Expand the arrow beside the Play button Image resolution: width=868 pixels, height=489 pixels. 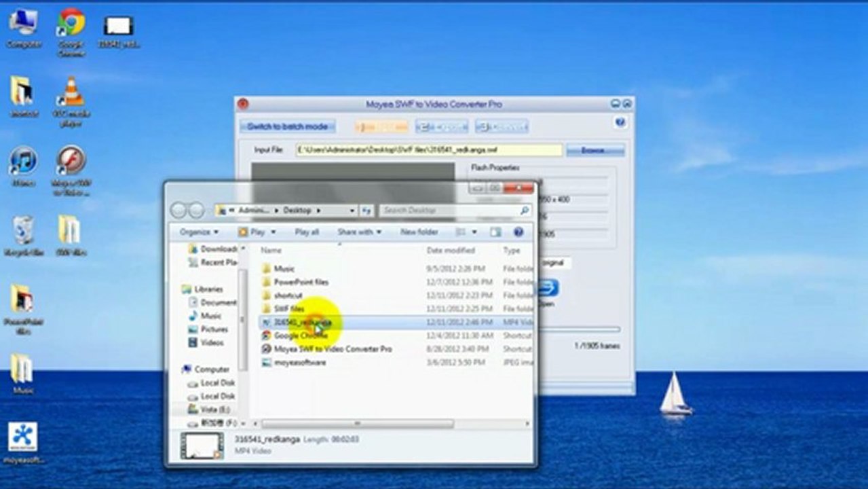tap(273, 232)
